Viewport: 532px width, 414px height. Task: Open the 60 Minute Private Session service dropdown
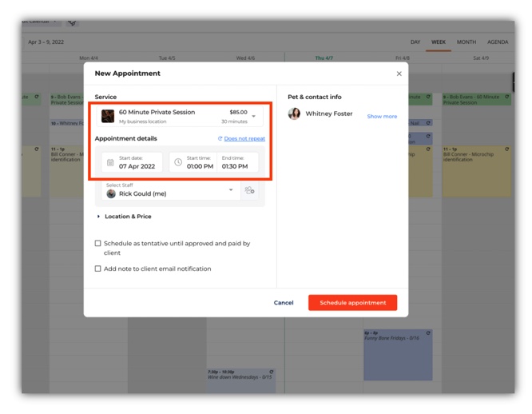(x=180, y=117)
